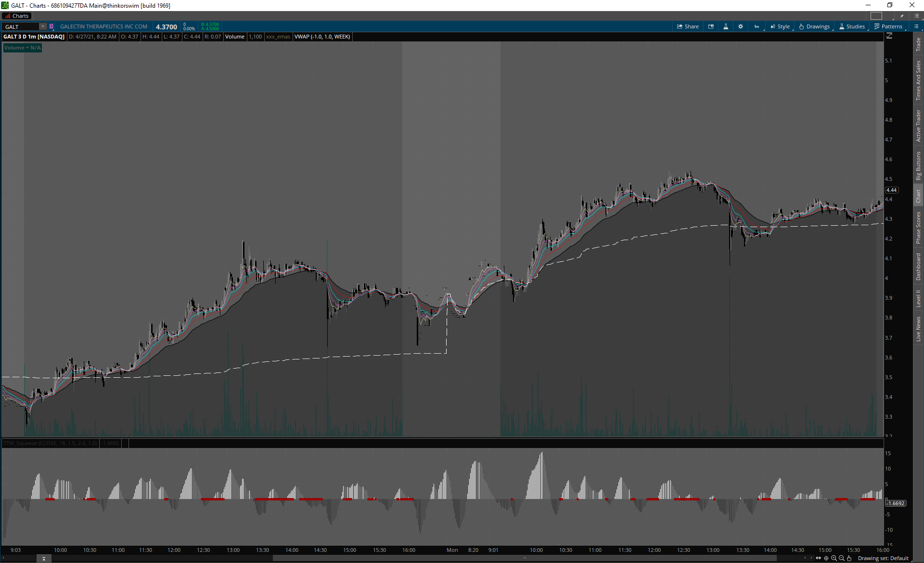Open the 1m timeframe dropdown
Screen dimensions: 924x563
[x=757, y=26]
